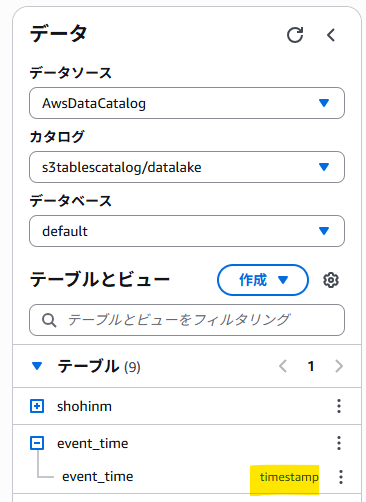Go to next tables page

tap(339, 366)
